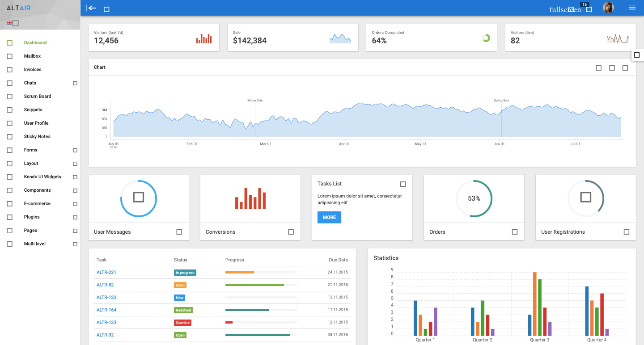This screenshot has width=644, height=345.
Task: Expand the E-commerce sidebar section
Action: pyautogui.click(x=75, y=204)
